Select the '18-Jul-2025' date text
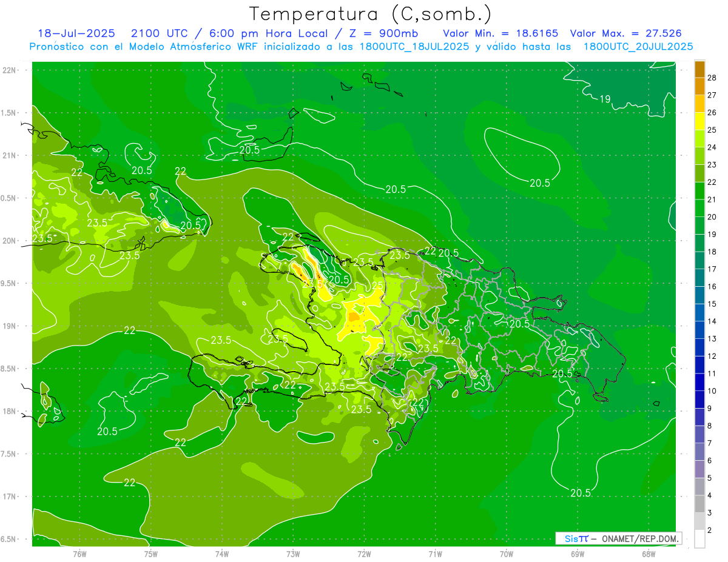The image size is (728, 562). click(76, 33)
